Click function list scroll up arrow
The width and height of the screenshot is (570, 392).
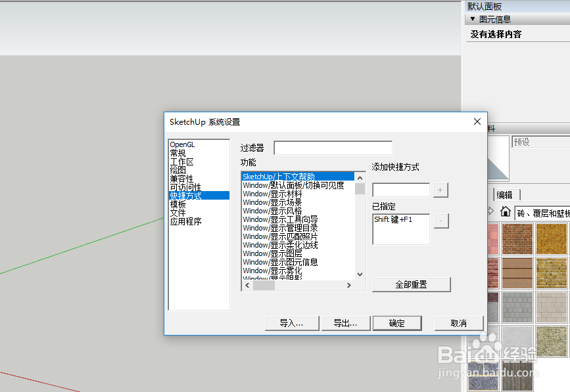[x=360, y=178]
